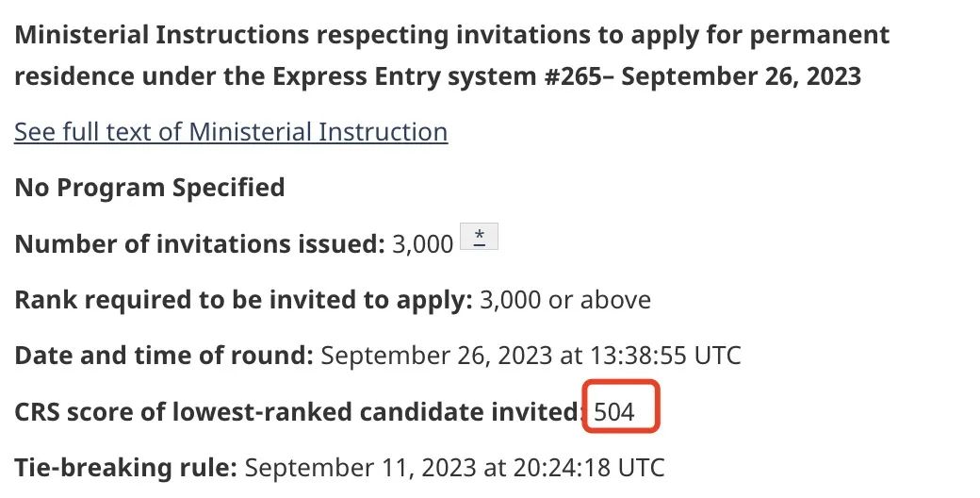Click the Ministerial Instructions heading's first line
Screen dimensions: 980x498
pyautogui.click(x=452, y=35)
